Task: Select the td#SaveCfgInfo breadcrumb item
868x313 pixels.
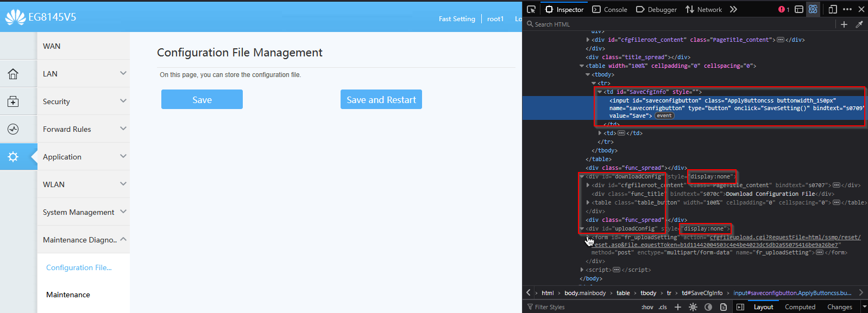Action: [702, 293]
